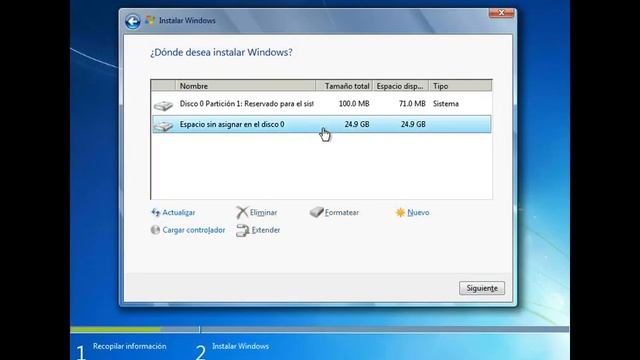
Task: Click the Eliminar X icon
Action: click(242, 212)
